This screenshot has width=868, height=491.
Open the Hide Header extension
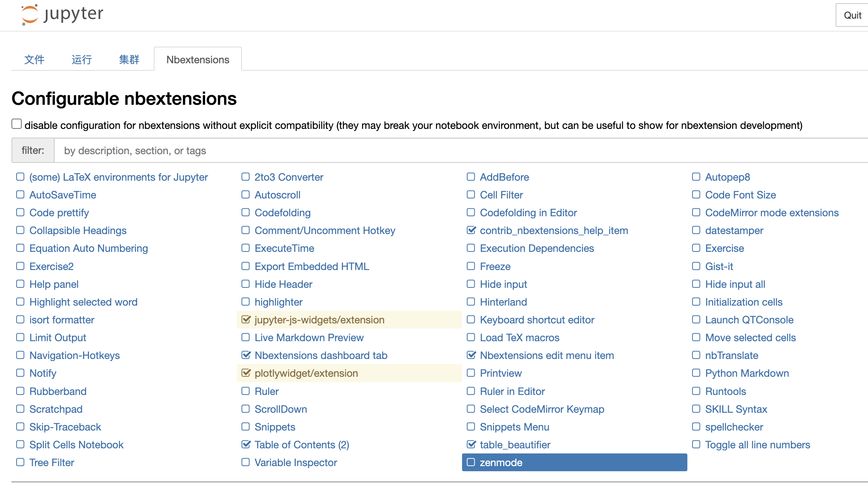tap(283, 284)
